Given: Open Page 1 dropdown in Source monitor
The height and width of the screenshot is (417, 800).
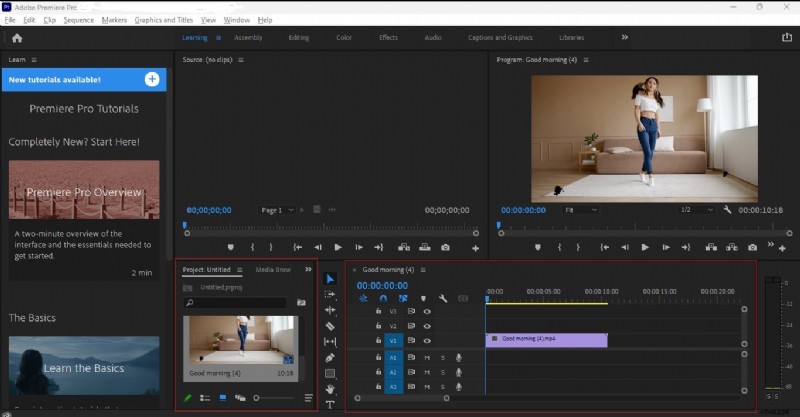Looking at the screenshot, I should pos(277,210).
